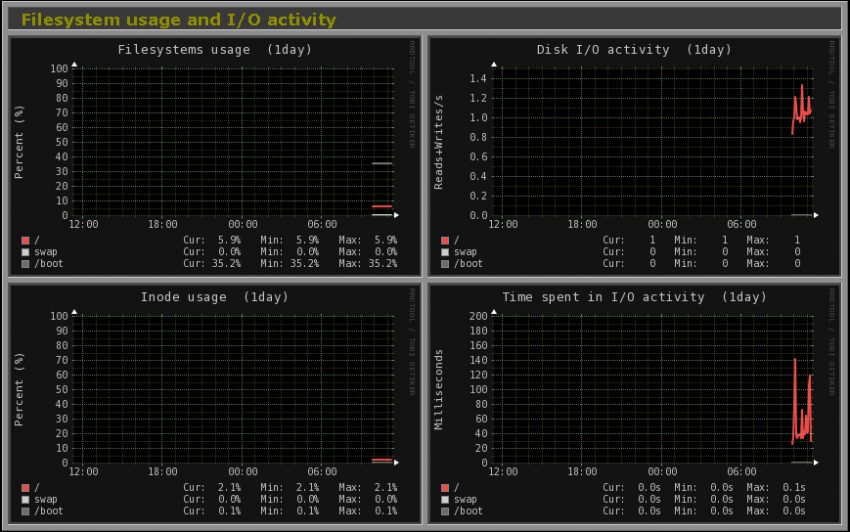Click the /boot legend label under Time spent in I/O
The width and height of the screenshot is (850, 532).
pyautogui.click(x=468, y=511)
